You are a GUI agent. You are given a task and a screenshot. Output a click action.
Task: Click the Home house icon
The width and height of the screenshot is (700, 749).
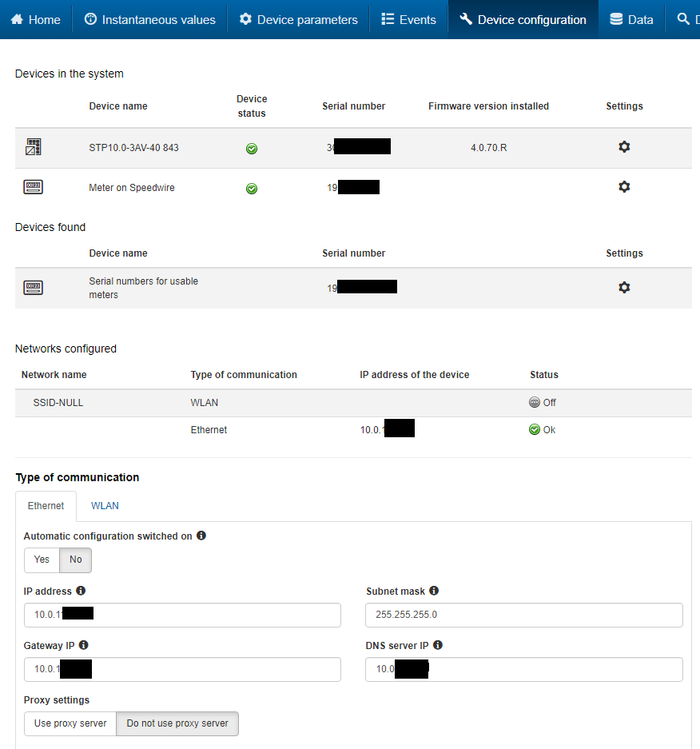pos(17,19)
